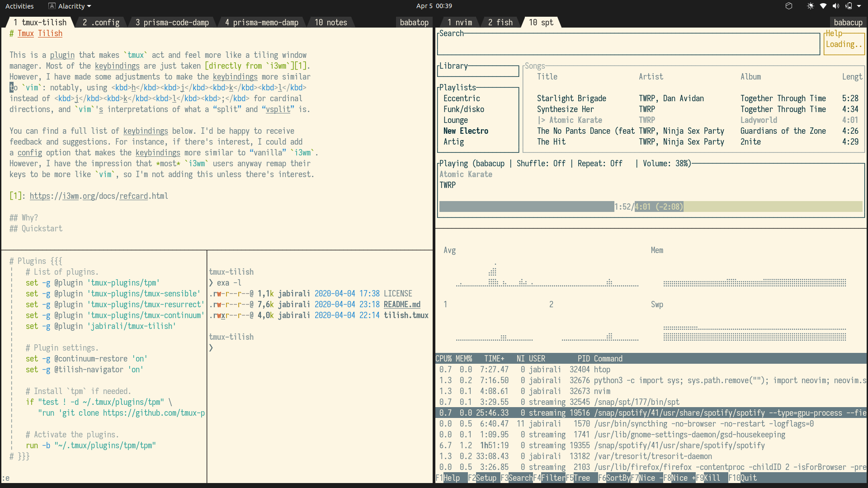Seek in the Atomic Karate progress bar
868x488 pixels.
(x=651, y=207)
